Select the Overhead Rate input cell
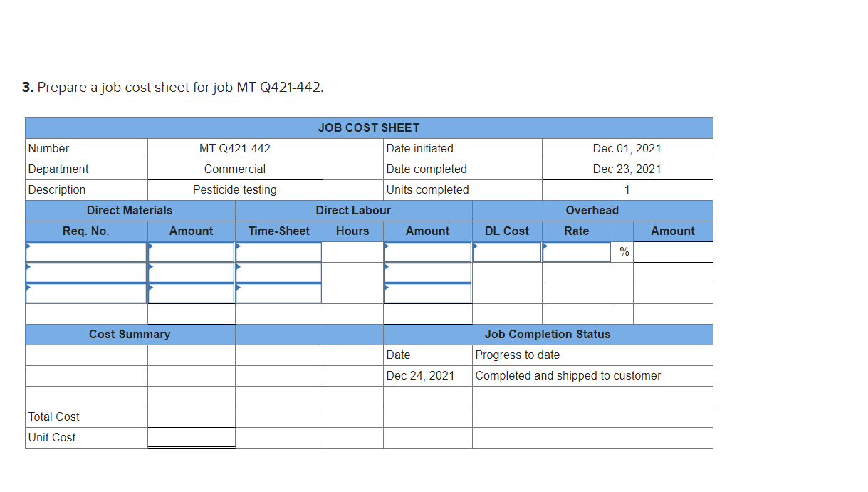 coord(577,252)
